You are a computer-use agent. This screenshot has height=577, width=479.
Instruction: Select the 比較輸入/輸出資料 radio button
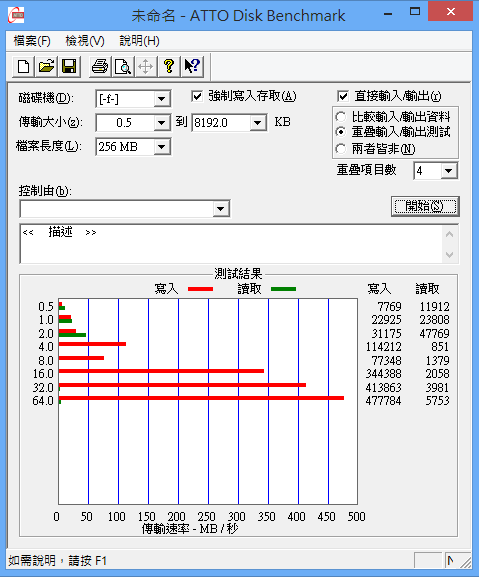(341, 117)
